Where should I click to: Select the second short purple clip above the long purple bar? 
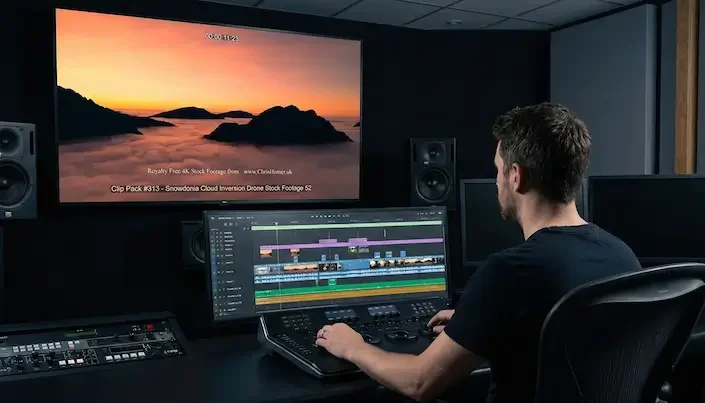358,240
